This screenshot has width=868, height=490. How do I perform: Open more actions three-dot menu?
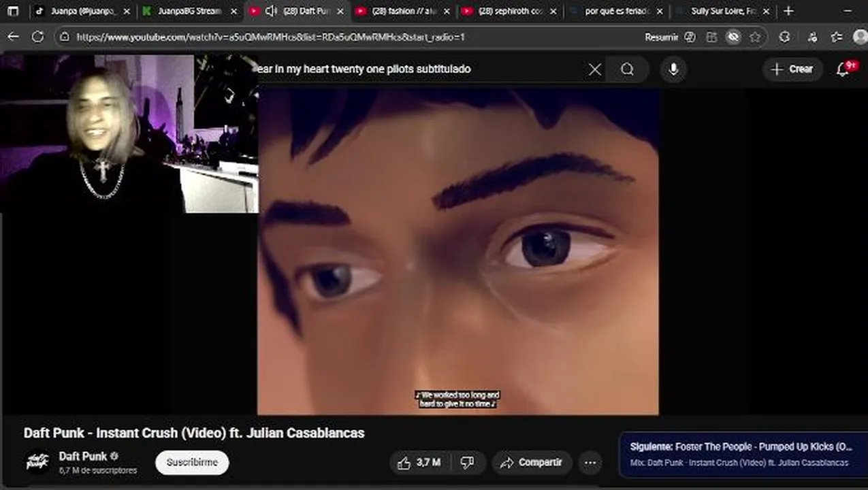point(590,463)
